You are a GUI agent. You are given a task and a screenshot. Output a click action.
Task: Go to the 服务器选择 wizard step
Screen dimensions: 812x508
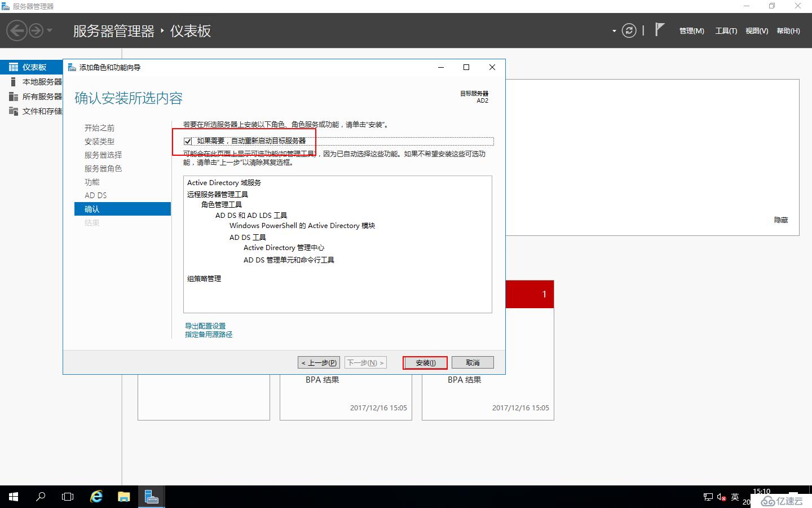pyautogui.click(x=103, y=155)
